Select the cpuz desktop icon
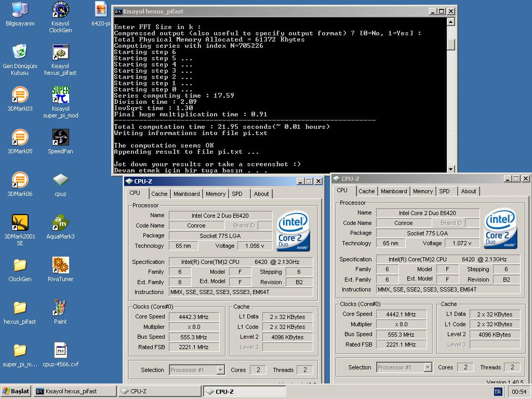 coord(60,184)
